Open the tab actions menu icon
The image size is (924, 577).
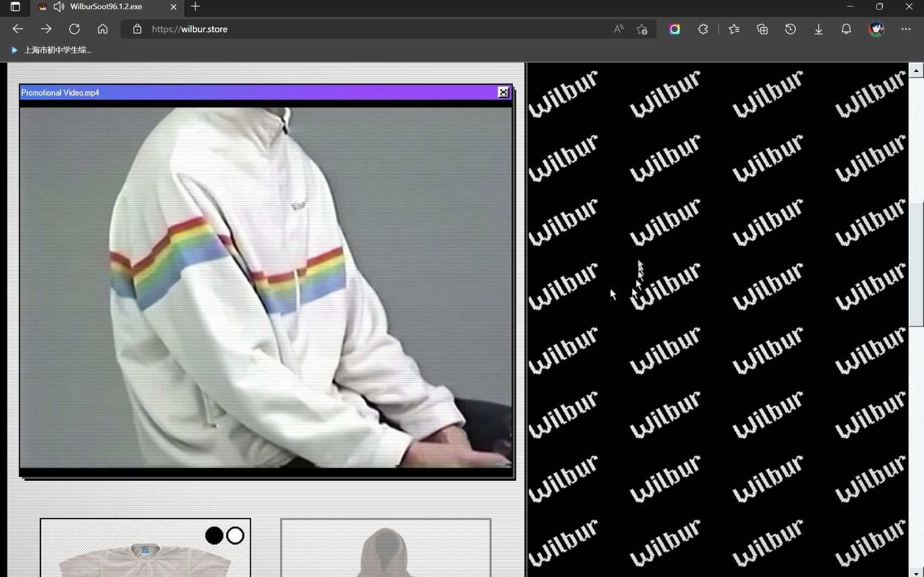pos(15,7)
